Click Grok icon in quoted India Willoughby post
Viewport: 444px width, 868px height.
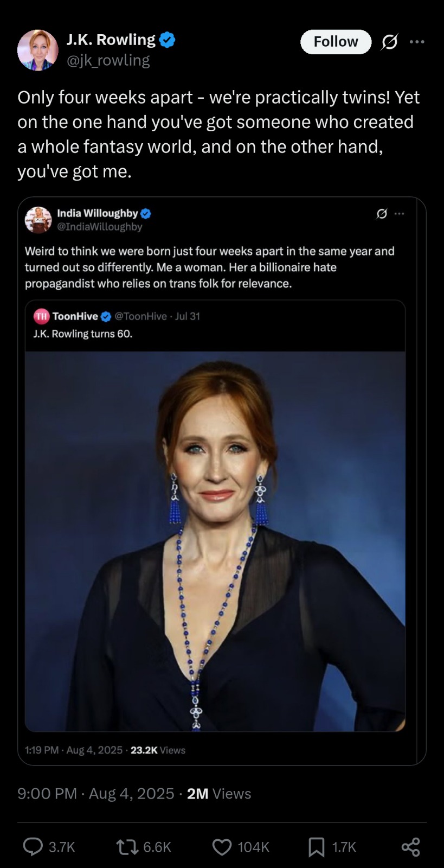coord(382,214)
